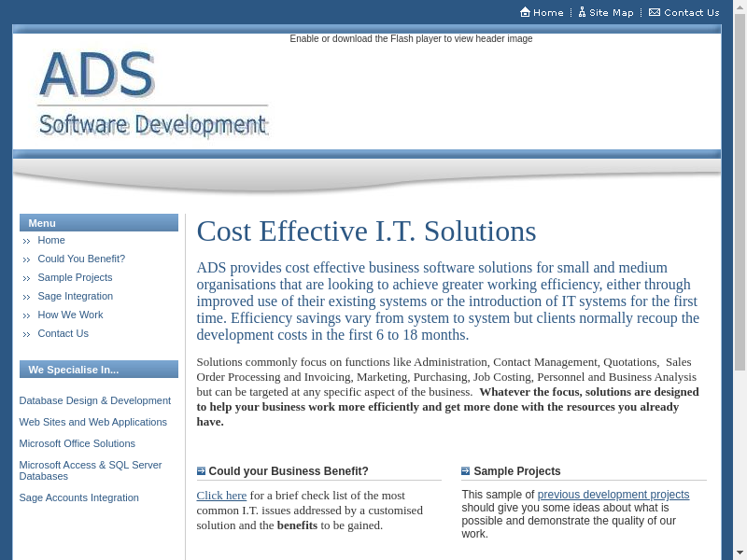The height and width of the screenshot is (560, 747).
Task: Open Could You Benefit? menu item
Action: click(x=81, y=259)
